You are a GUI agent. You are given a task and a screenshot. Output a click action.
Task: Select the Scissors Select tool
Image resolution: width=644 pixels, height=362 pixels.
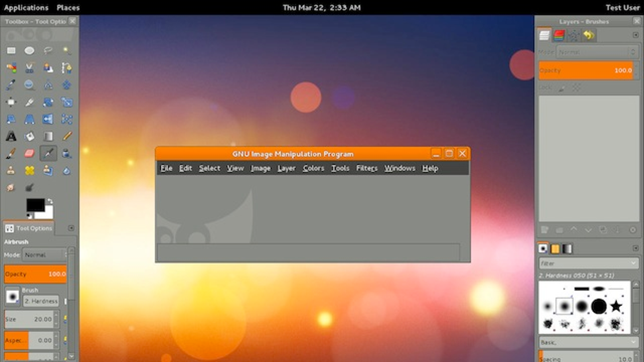[x=29, y=68]
